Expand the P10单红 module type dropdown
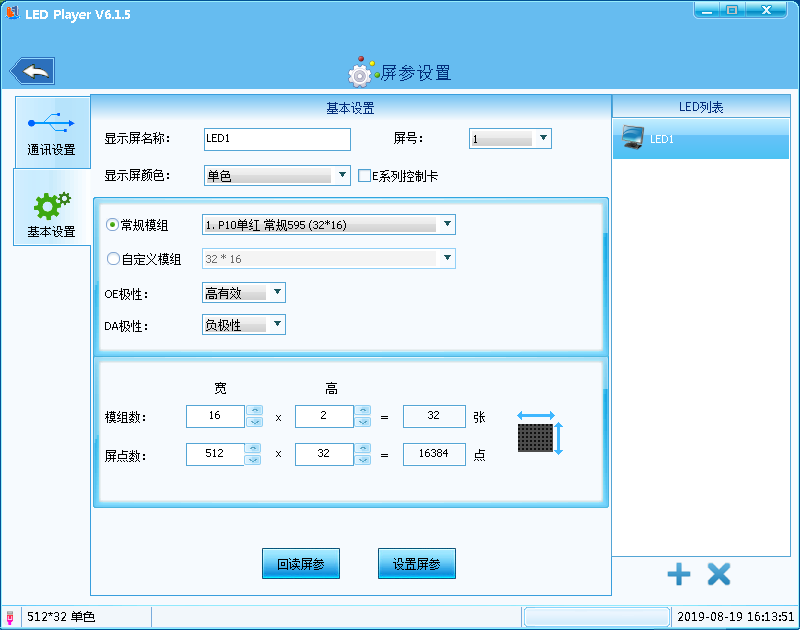Viewport: 800px width, 630px height. click(447, 225)
